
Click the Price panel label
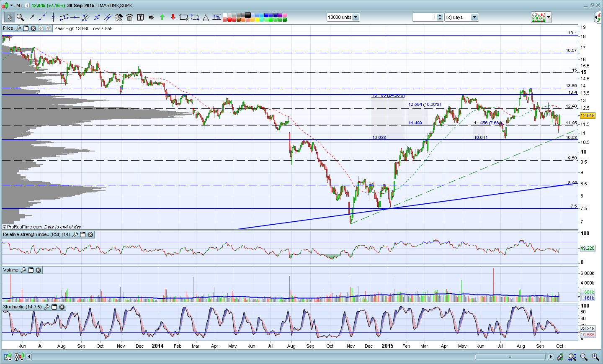tap(8, 28)
